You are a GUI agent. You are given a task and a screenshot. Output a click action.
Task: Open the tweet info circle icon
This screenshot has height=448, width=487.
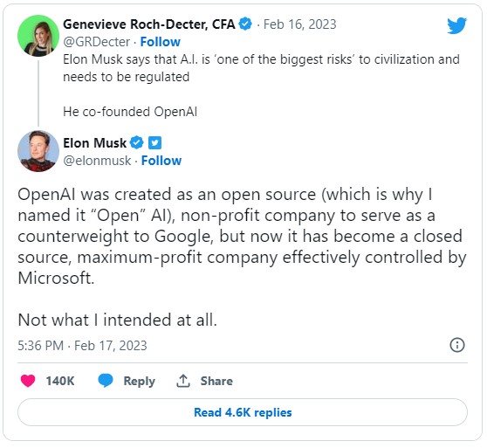pyautogui.click(x=457, y=345)
